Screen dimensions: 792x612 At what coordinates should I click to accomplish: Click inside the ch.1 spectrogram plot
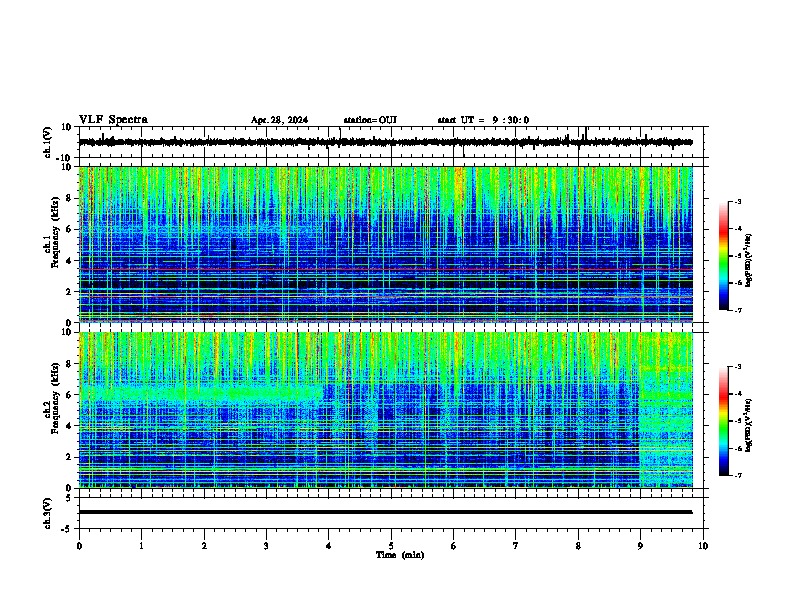pos(385,244)
